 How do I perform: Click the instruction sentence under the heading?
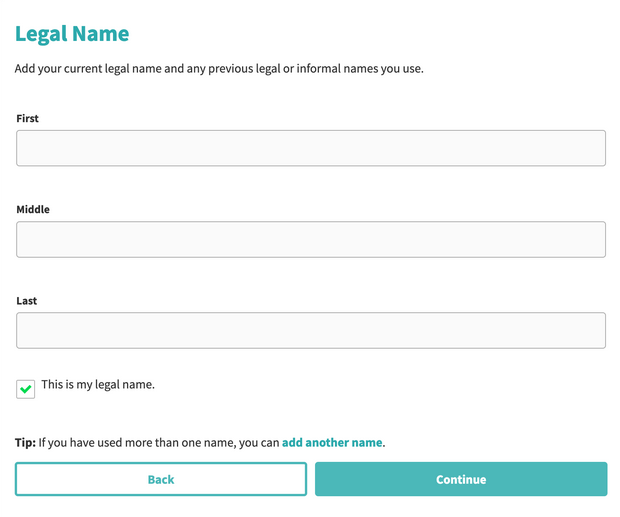click(x=219, y=69)
